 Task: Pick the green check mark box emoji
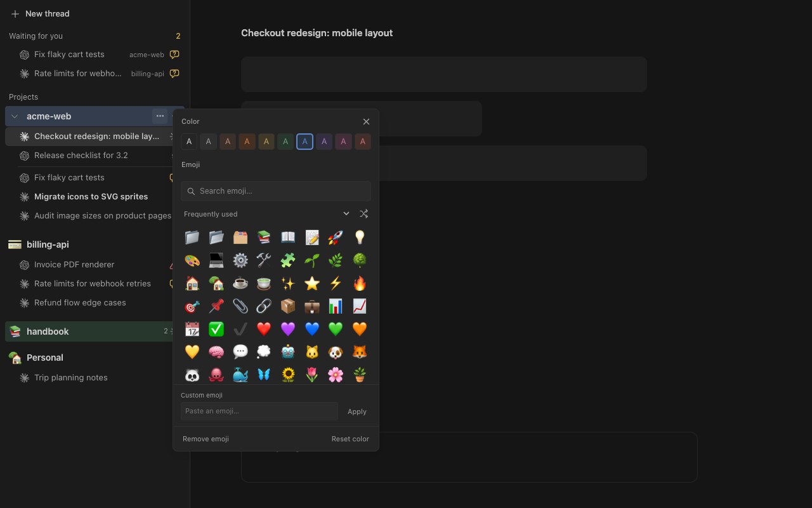click(216, 329)
